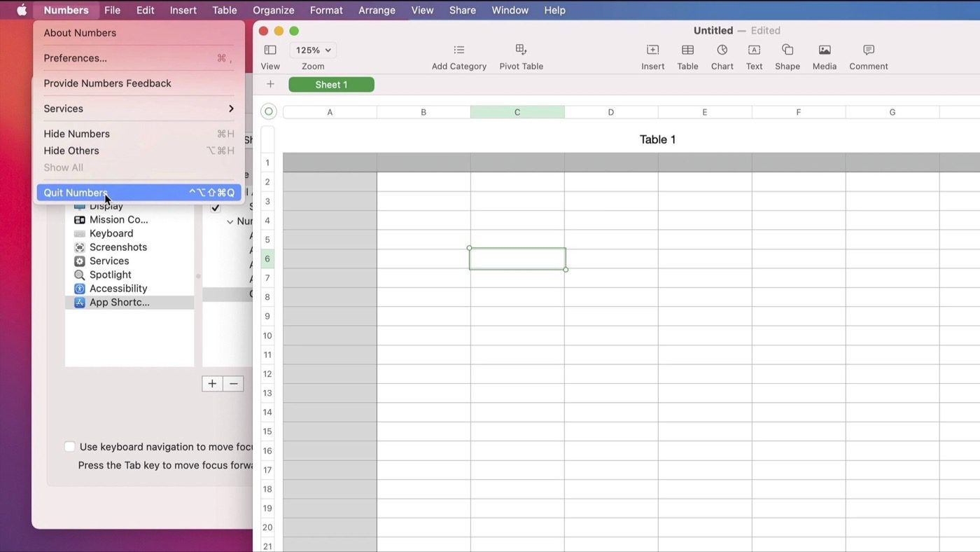Select column D header

pyautogui.click(x=610, y=112)
